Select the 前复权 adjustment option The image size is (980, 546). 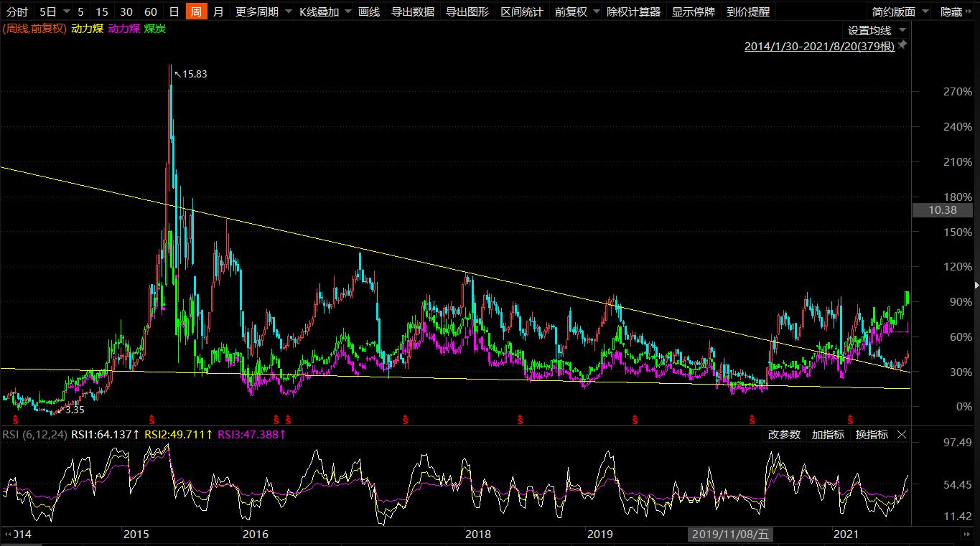[x=571, y=11]
